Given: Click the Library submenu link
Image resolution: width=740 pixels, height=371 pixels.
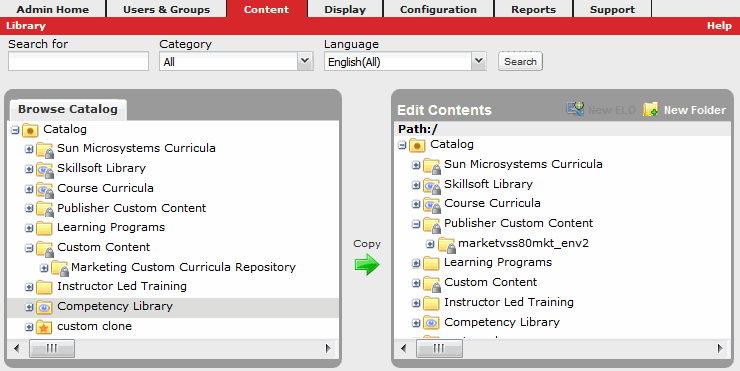Looking at the screenshot, I should pyautogui.click(x=26, y=26).
